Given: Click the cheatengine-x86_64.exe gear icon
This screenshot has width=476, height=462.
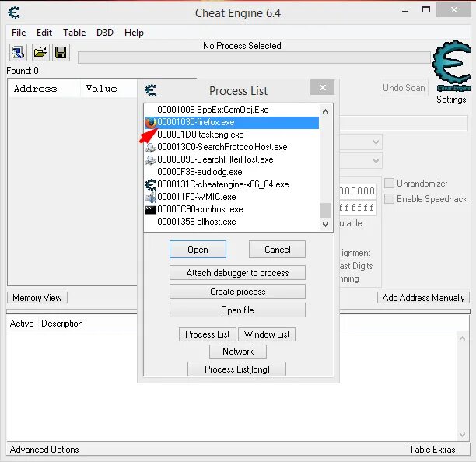Looking at the screenshot, I should point(150,184).
